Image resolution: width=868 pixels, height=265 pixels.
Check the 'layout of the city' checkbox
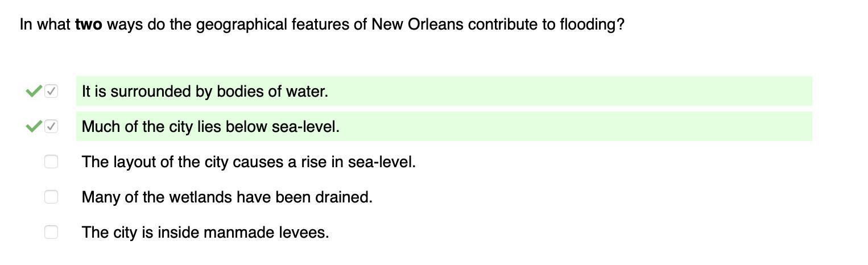point(51,162)
